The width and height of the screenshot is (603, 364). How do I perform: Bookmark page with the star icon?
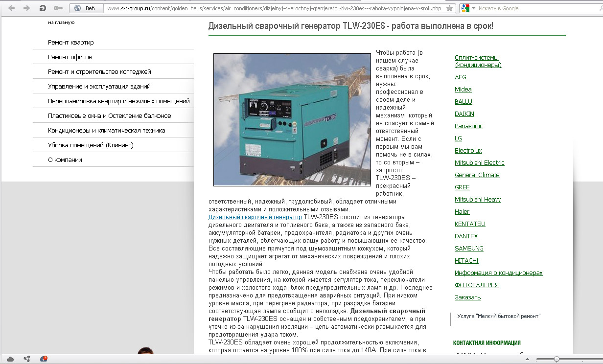click(x=449, y=8)
